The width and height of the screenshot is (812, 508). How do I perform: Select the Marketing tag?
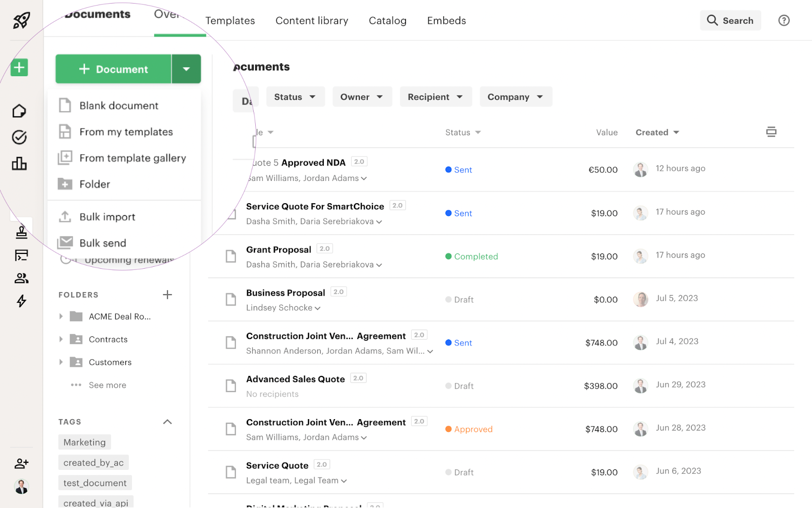85,442
